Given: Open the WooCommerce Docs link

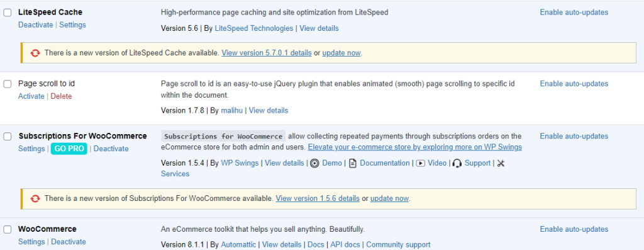Looking at the screenshot, I should [x=316, y=245].
